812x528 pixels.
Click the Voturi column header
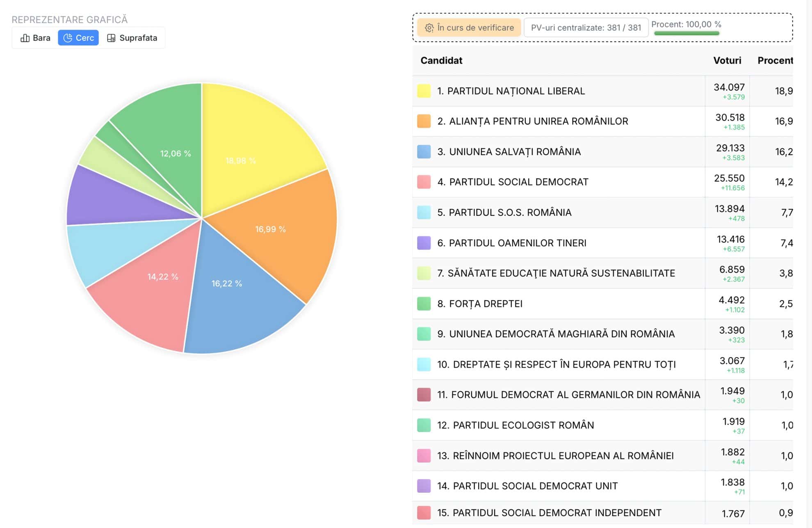pyautogui.click(x=727, y=60)
